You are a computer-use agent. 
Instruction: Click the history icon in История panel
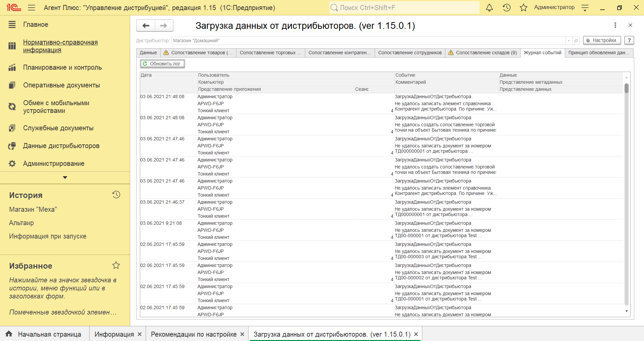pos(116,195)
